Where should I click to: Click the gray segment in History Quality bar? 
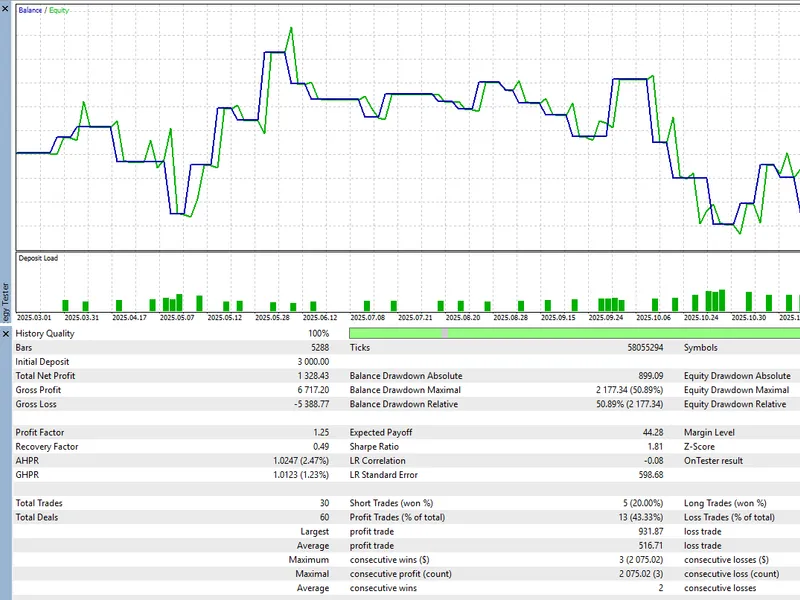[x=445, y=333]
